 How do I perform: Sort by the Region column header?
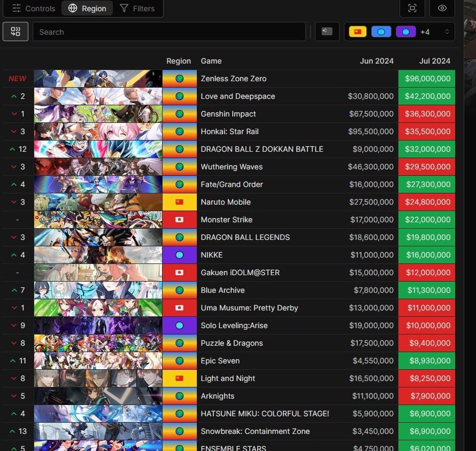[x=179, y=61]
